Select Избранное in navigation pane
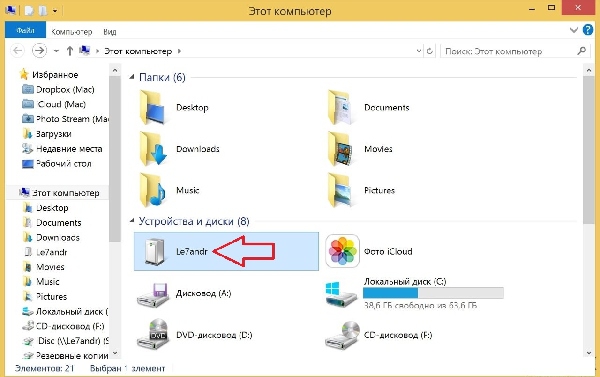This screenshot has width=600, height=377. [49, 74]
